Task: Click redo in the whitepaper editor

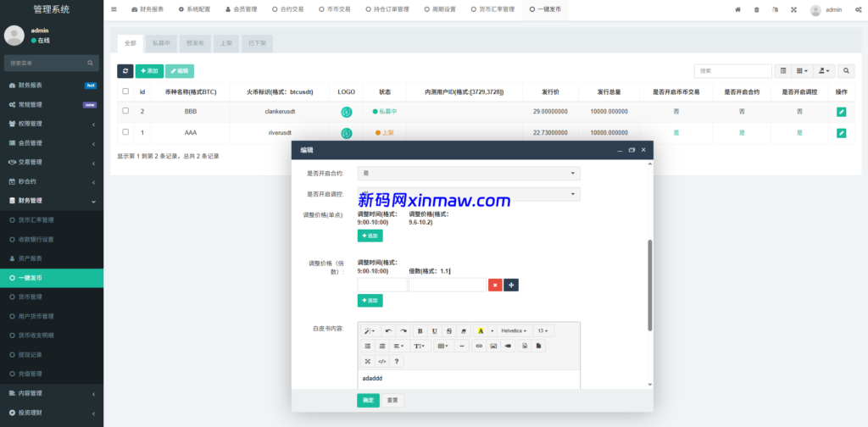Action: (403, 330)
